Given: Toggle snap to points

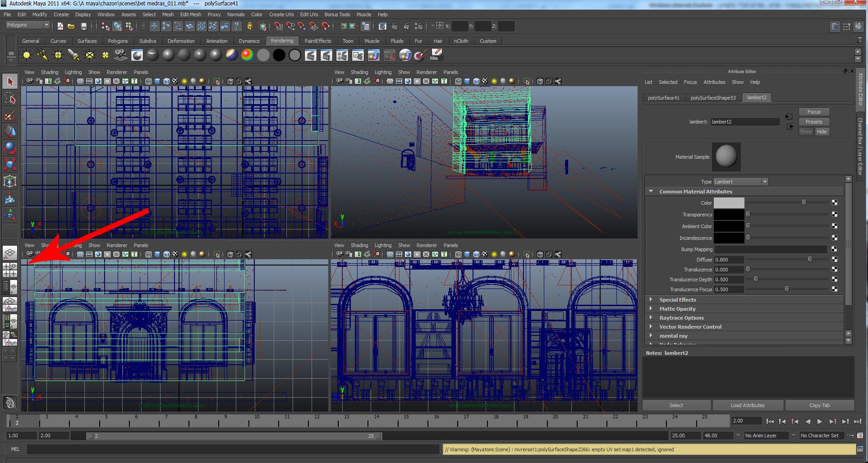Looking at the screenshot, I should pyautogui.click(x=302, y=26).
